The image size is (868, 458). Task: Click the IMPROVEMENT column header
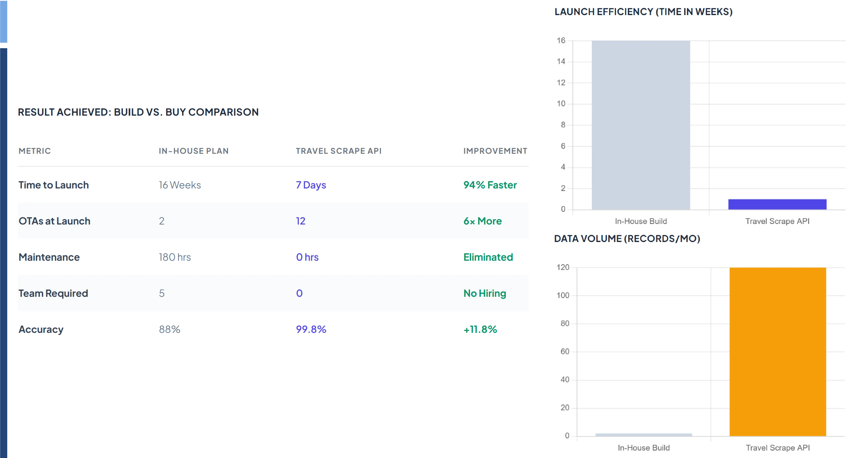pyautogui.click(x=495, y=151)
